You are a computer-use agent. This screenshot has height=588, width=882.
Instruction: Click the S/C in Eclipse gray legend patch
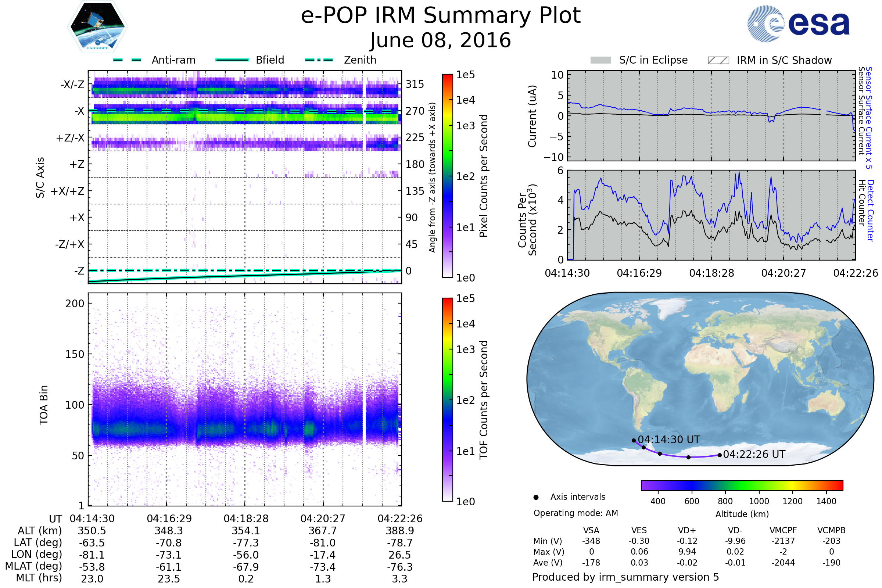pyautogui.click(x=600, y=60)
